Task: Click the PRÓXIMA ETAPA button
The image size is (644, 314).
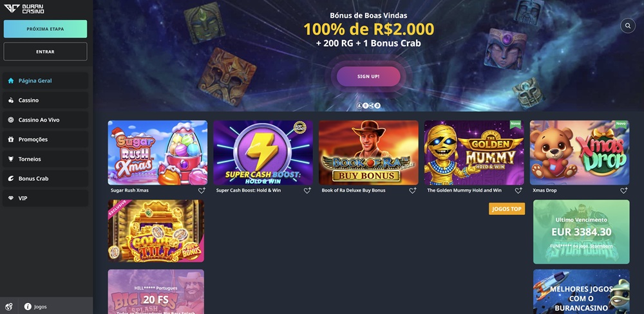Action: point(45,29)
